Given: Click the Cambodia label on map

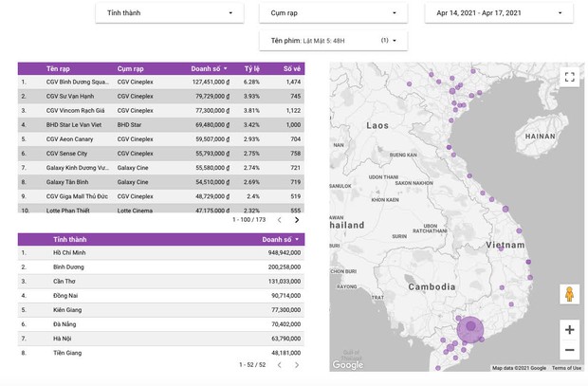Looking at the screenshot, I should (432, 287).
